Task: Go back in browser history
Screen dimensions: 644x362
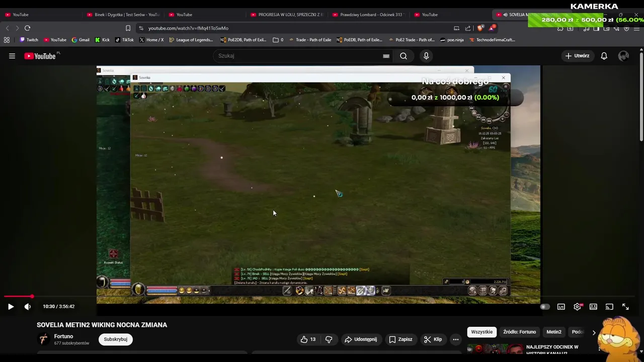Action: (7, 28)
